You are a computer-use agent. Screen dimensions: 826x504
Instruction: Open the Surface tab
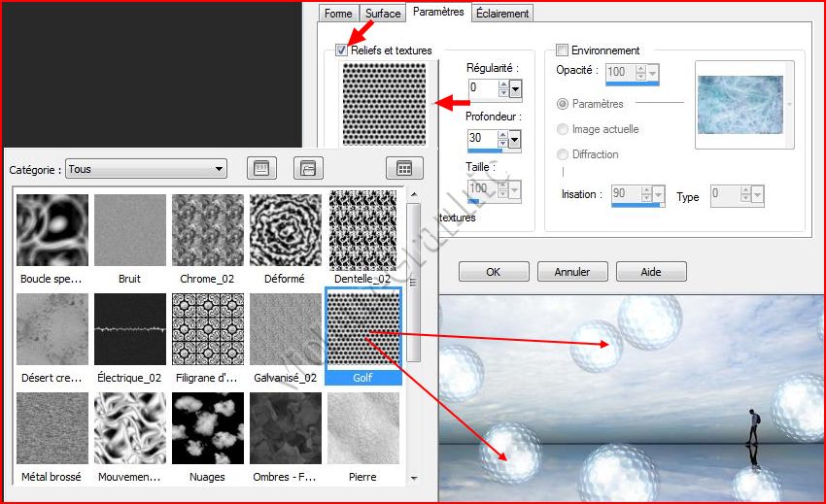tap(382, 14)
